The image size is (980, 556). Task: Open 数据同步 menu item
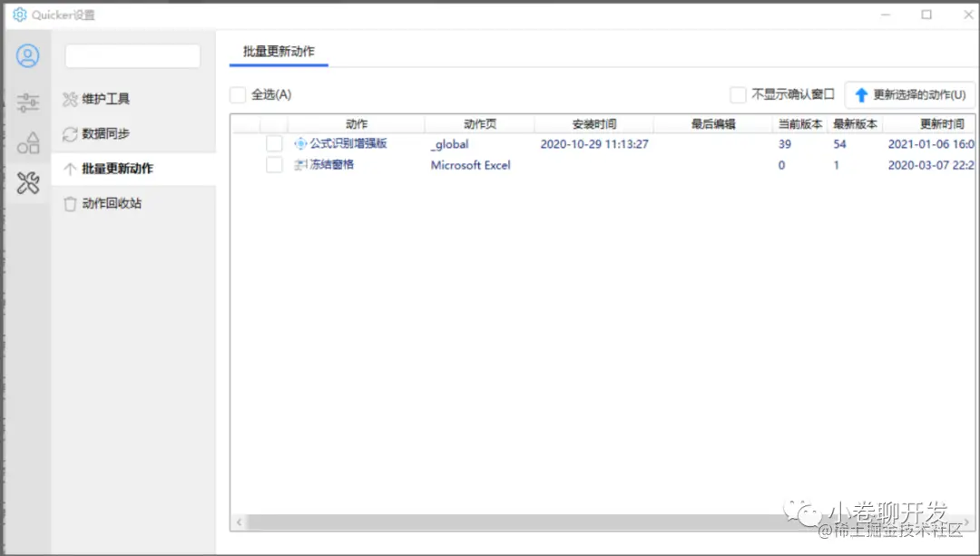(133, 133)
